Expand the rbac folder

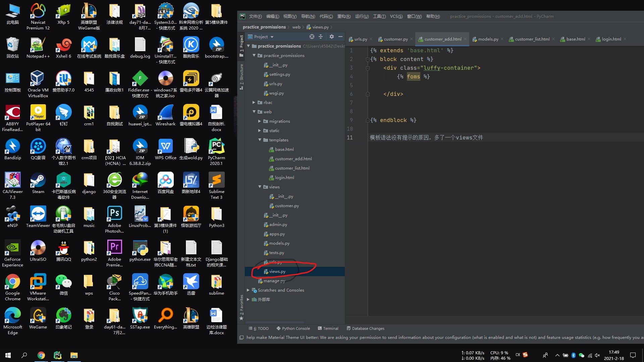pyautogui.click(x=254, y=103)
